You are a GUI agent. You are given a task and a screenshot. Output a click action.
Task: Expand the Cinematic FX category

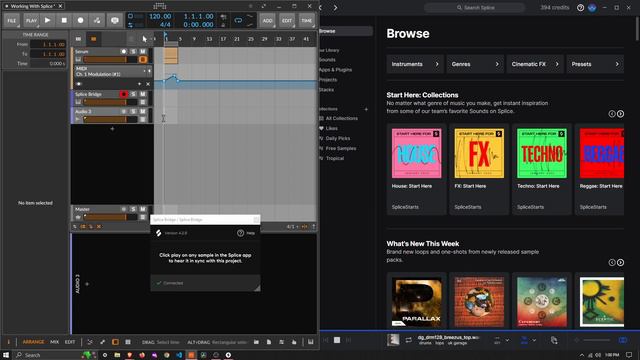click(x=535, y=64)
